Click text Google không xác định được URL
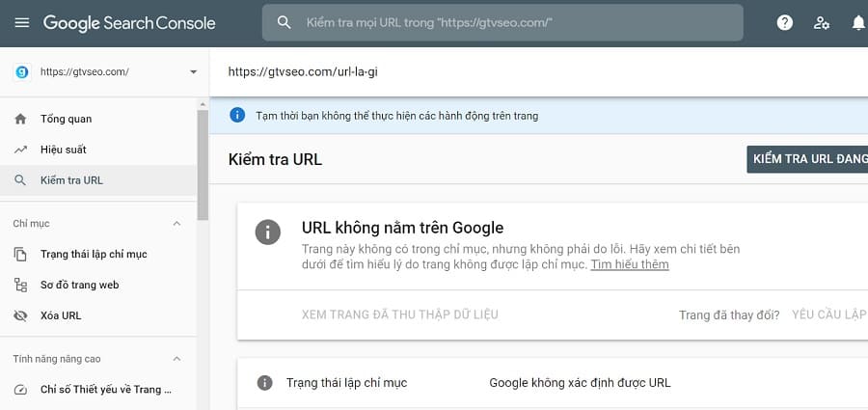 [580, 383]
